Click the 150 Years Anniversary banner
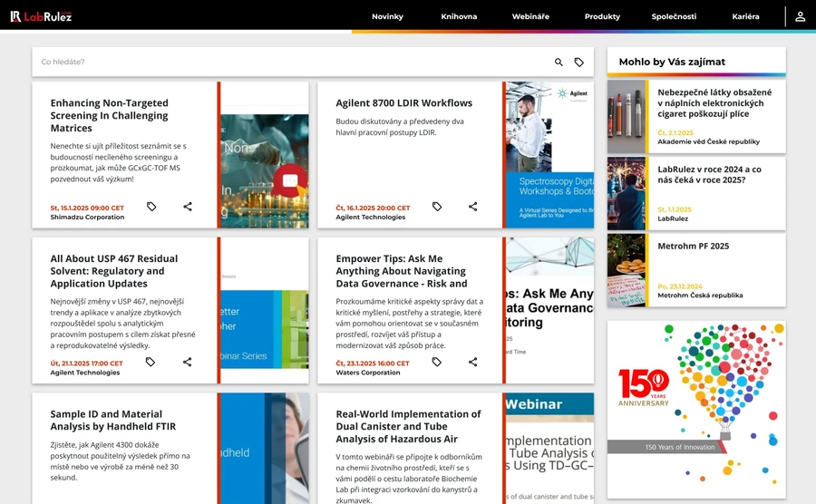The width and height of the screenshot is (816, 504). pyautogui.click(x=696, y=410)
